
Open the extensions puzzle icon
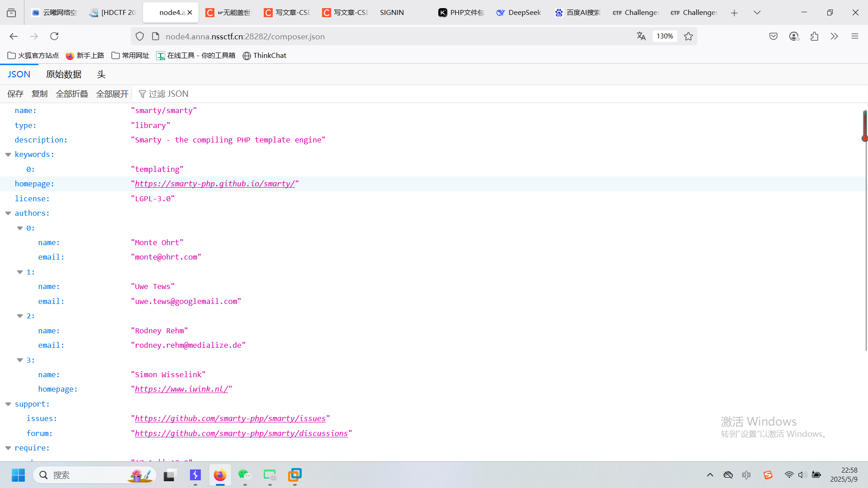[814, 36]
